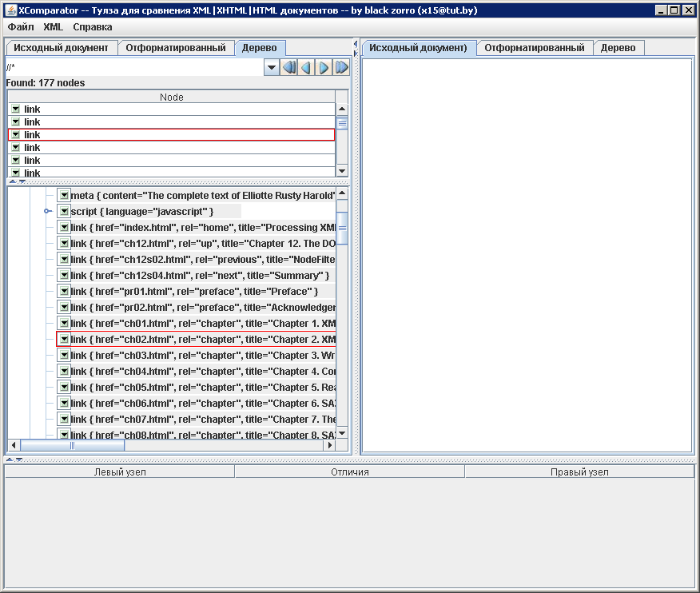Viewport: 700px width, 593px height.
Task: Jump to last found node button
Action: [341, 68]
